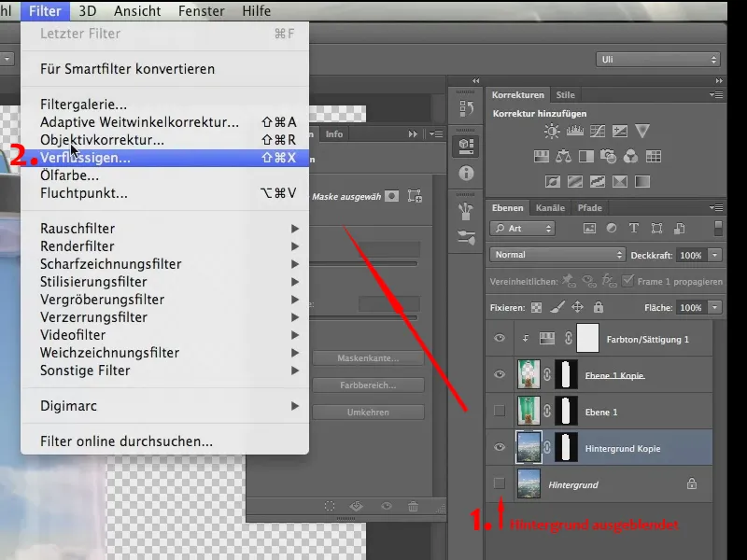Add a Posterize adjustment layer
The height and width of the screenshot is (560, 747).
[575, 181]
